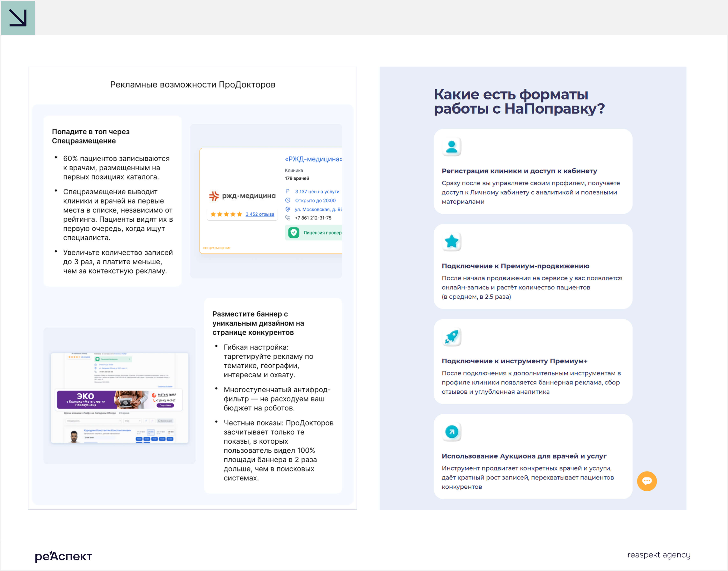Click the 60% пациентов записываются bullet

click(x=116, y=168)
